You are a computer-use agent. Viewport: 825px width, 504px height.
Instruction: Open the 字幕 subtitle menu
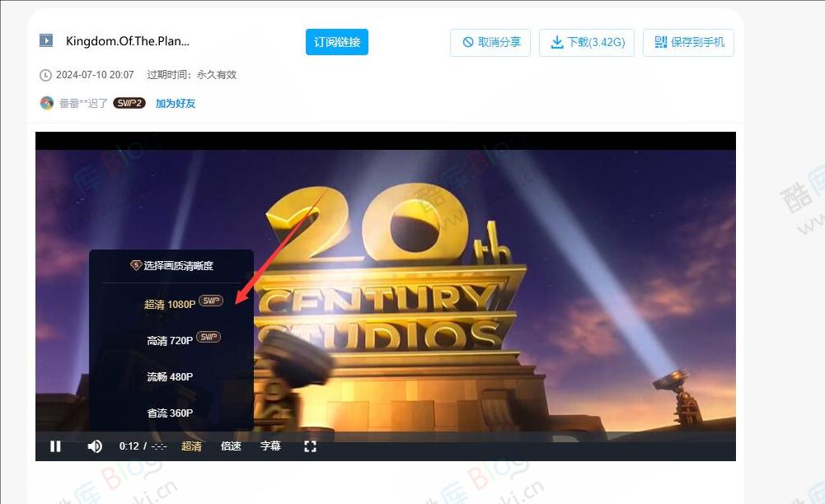click(x=270, y=446)
